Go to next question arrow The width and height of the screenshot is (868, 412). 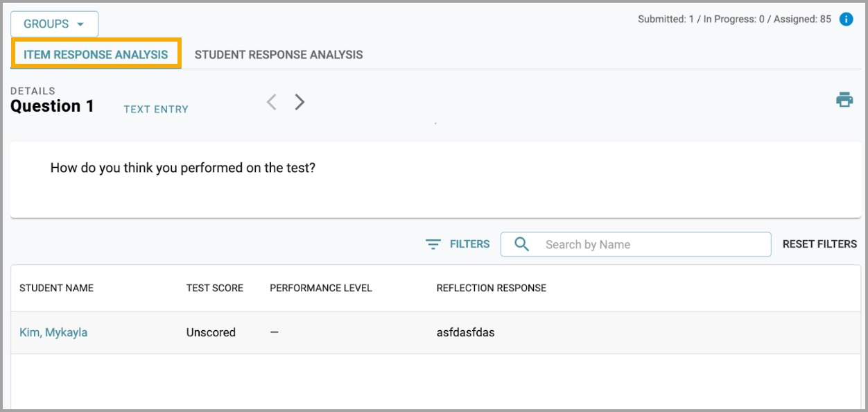(x=300, y=102)
